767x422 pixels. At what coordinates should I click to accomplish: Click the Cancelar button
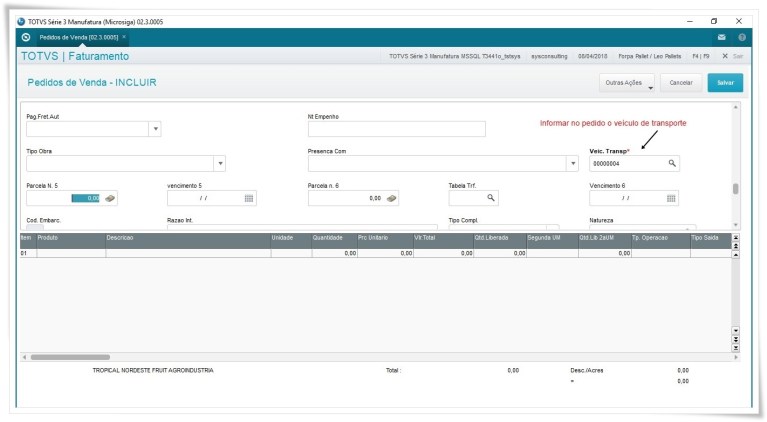[x=680, y=83]
